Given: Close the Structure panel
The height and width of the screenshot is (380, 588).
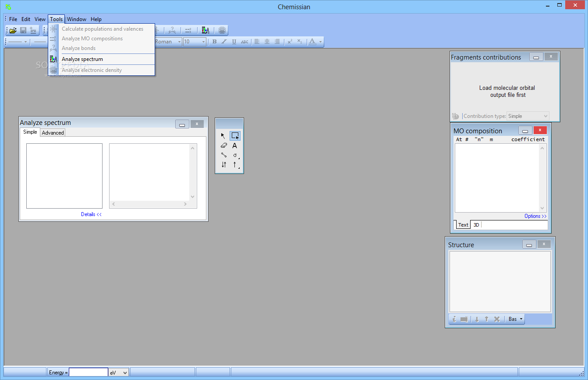Looking at the screenshot, I should [x=544, y=244].
